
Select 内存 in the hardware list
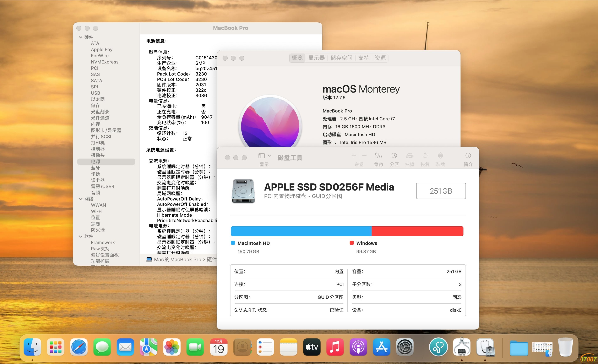(95, 124)
